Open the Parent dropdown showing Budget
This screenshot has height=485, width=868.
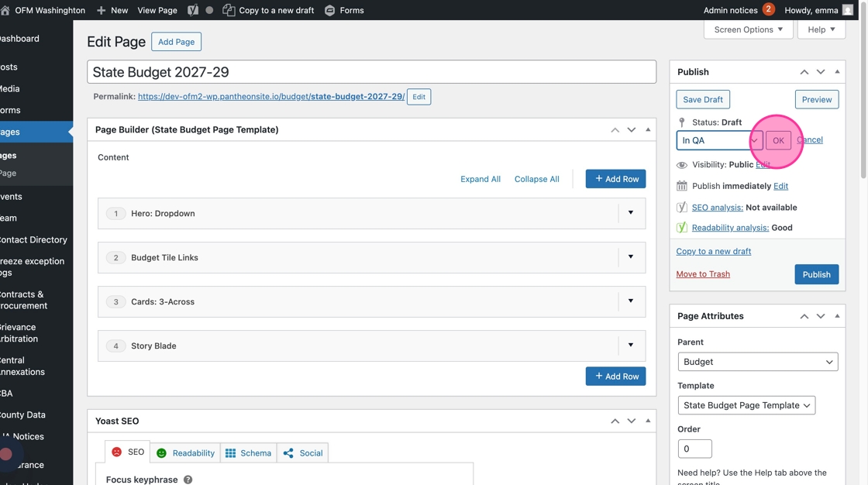coord(758,362)
